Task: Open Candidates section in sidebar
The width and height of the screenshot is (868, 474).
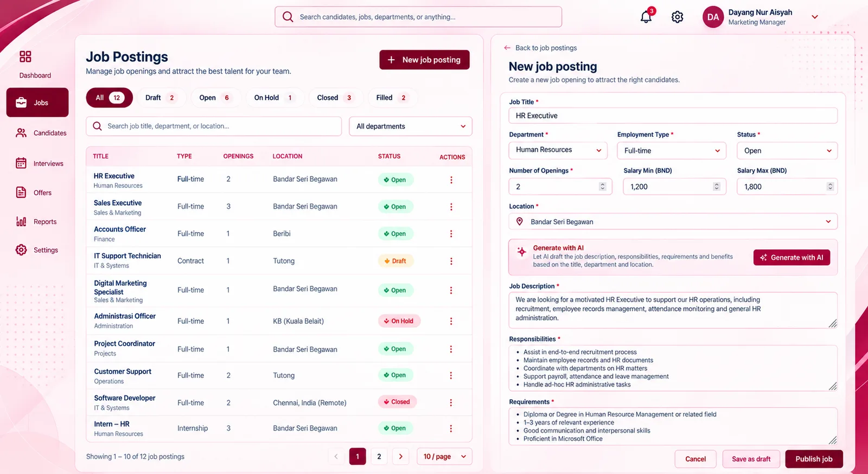Action: coord(41,133)
